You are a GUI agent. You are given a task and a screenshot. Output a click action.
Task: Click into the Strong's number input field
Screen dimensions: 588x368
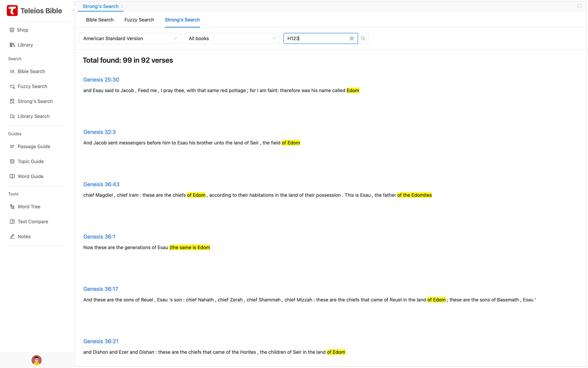[317, 38]
